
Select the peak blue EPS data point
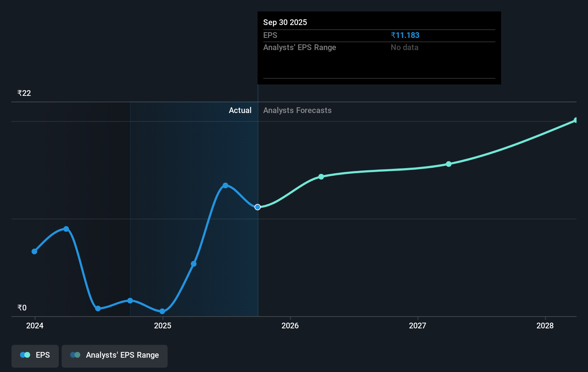tap(225, 185)
